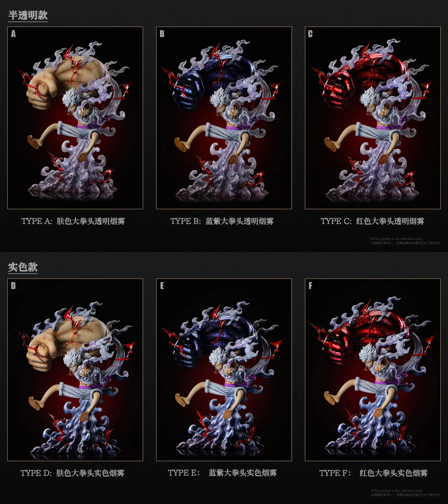
Task: Click the TYPE C: 红色大拳头透明烟雾 caption
Action: pyautogui.click(x=372, y=221)
